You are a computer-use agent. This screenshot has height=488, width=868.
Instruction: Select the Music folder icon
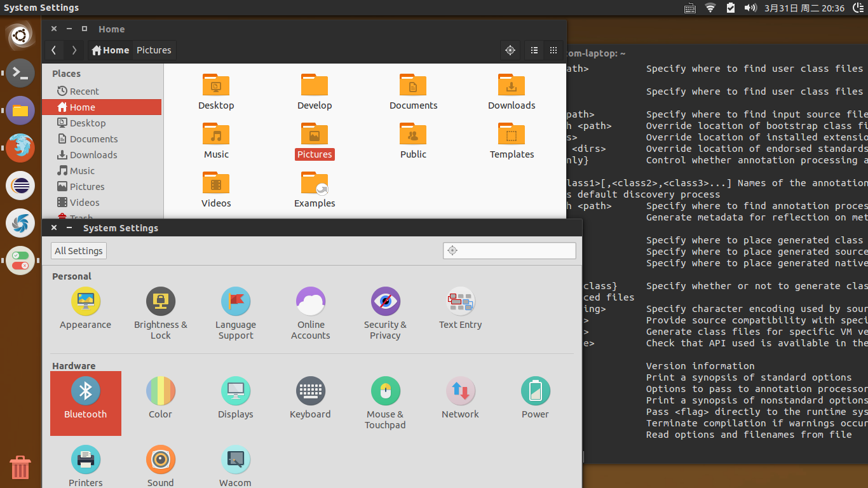[x=216, y=140]
